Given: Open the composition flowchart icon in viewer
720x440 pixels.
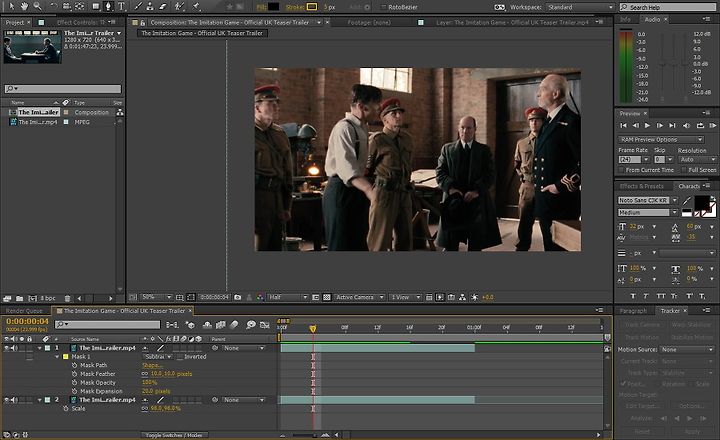Looking at the screenshot, I should click(x=462, y=297).
